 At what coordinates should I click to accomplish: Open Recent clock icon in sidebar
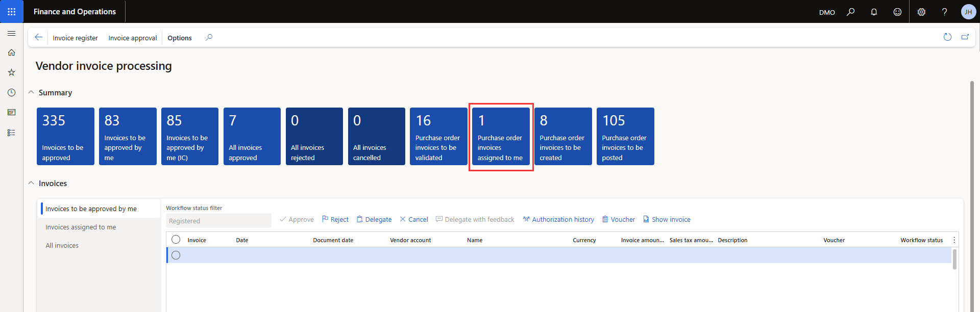[x=11, y=92]
